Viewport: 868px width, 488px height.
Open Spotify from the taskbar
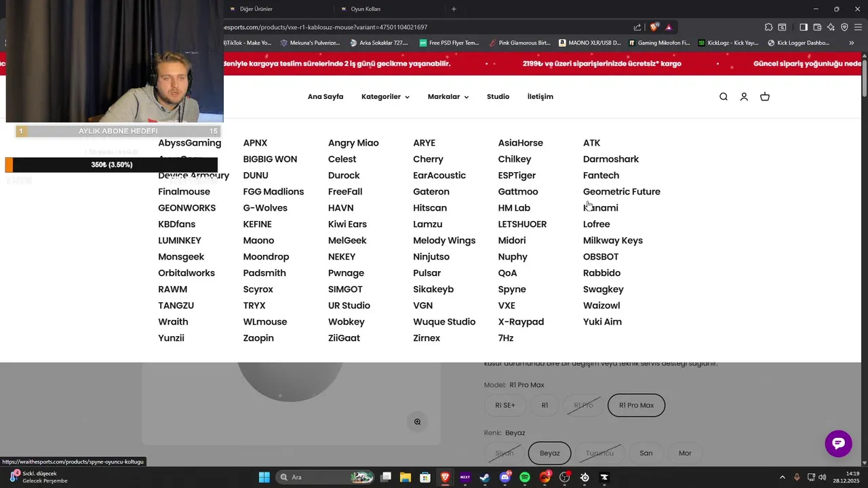(525, 477)
